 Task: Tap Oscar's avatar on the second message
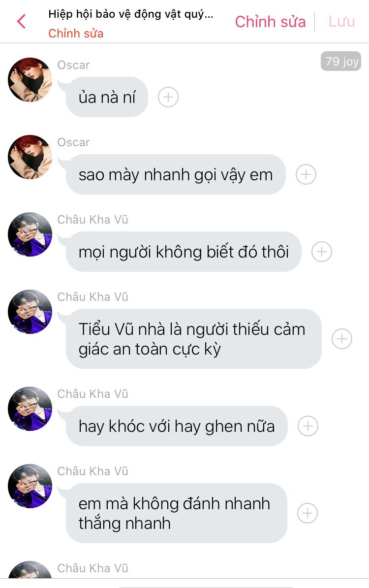[30, 157]
